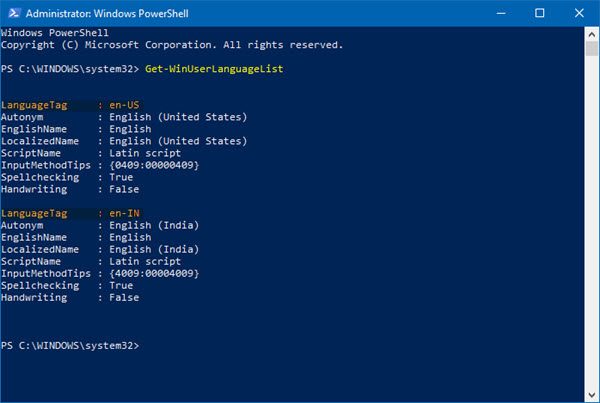Click the Microsoft Corporation copyright line
This screenshot has width=600, height=403.
click(173, 45)
